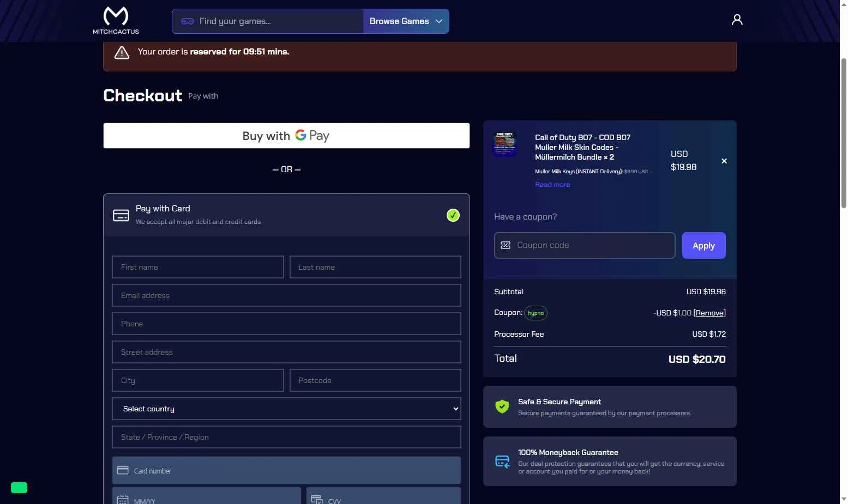Click the credit card icon beside Pay with Card
Image resolution: width=848 pixels, height=504 pixels.
(121, 215)
